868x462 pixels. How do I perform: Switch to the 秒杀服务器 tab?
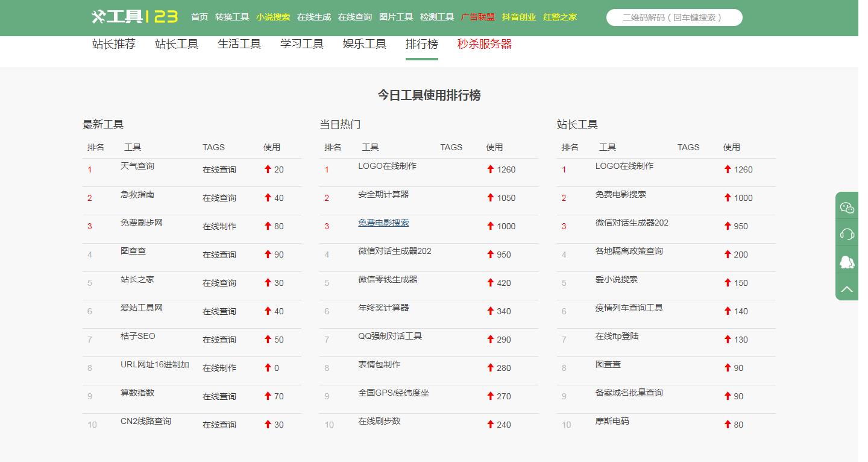click(x=485, y=43)
